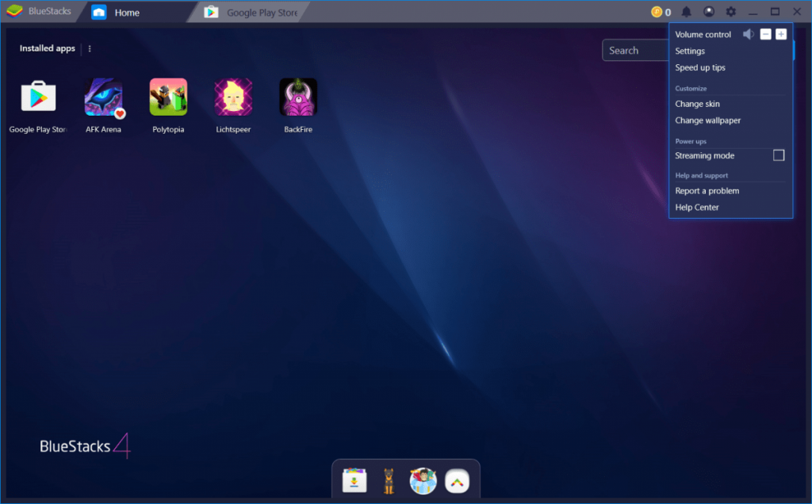
Task: Open the Installed apps three-dot menu
Action: [90, 48]
